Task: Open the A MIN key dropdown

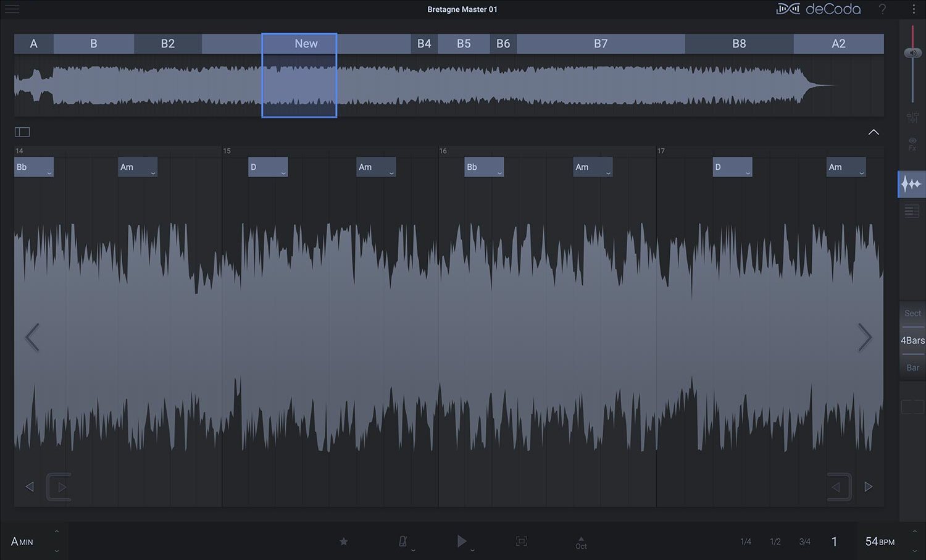Action: [22, 541]
